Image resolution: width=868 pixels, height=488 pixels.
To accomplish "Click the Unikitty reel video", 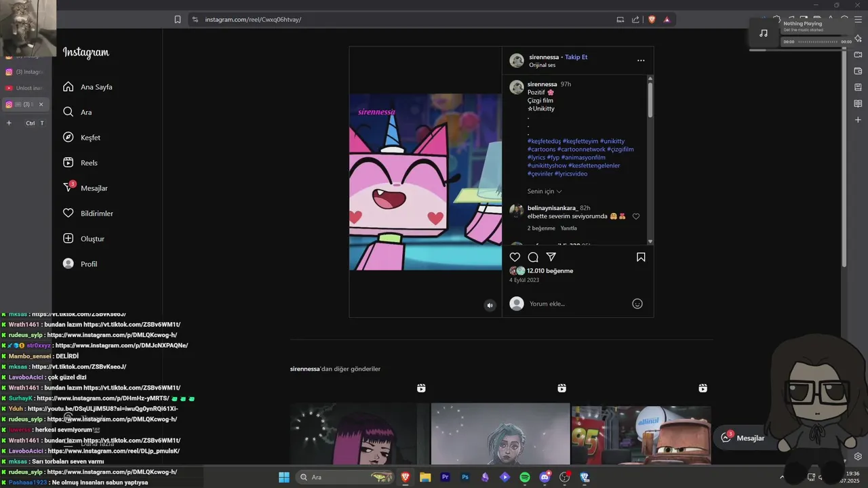I will pyautogui.click(x=425, y=182).
